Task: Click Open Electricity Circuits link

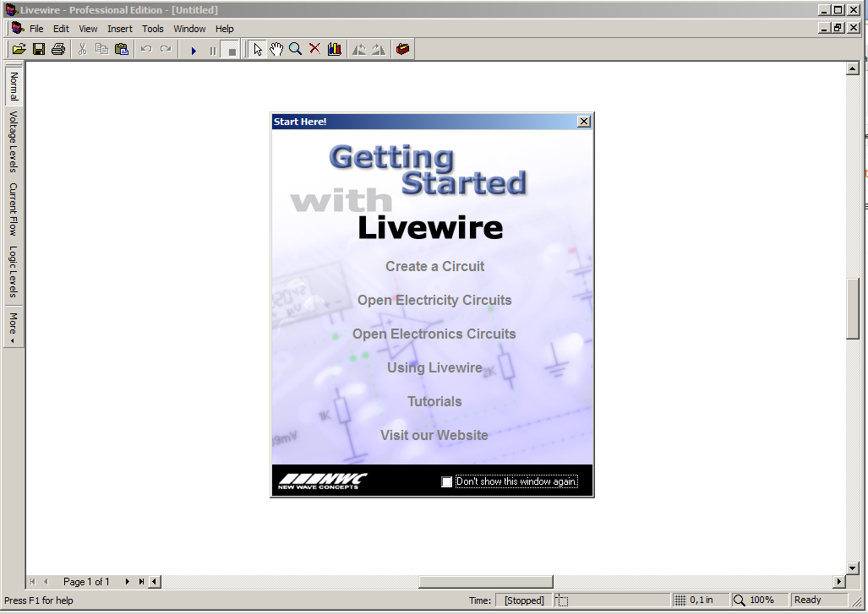Action: [x=434, y=300]
